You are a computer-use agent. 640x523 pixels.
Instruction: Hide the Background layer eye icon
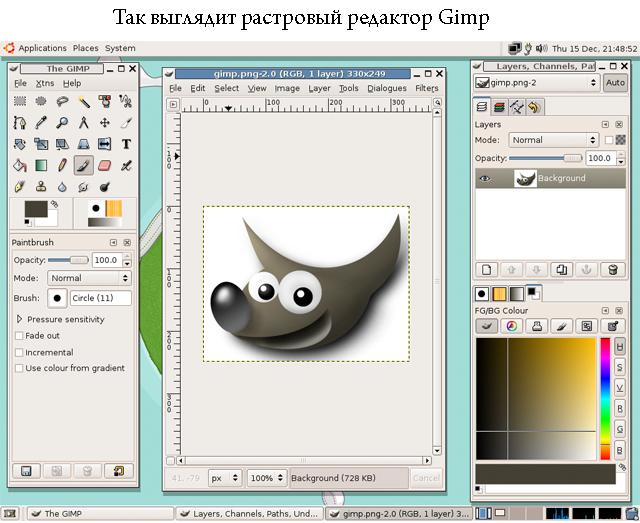click(x=485, y=178)
